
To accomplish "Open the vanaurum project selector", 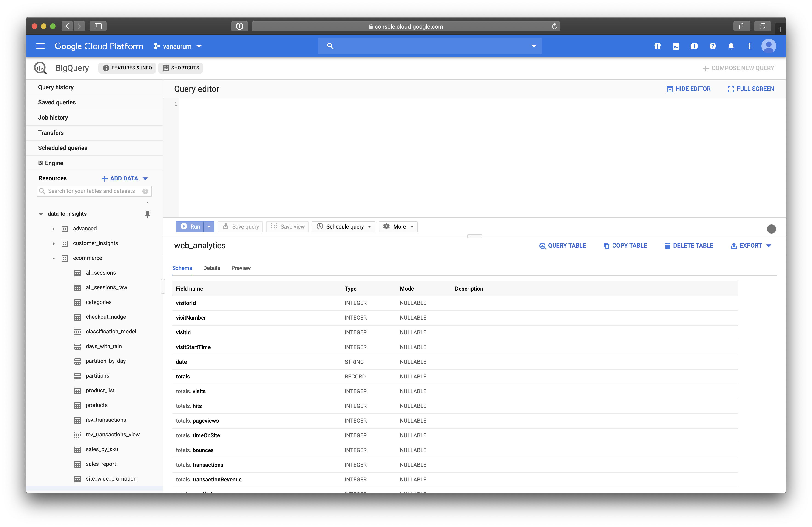I will tap(178, 46).
